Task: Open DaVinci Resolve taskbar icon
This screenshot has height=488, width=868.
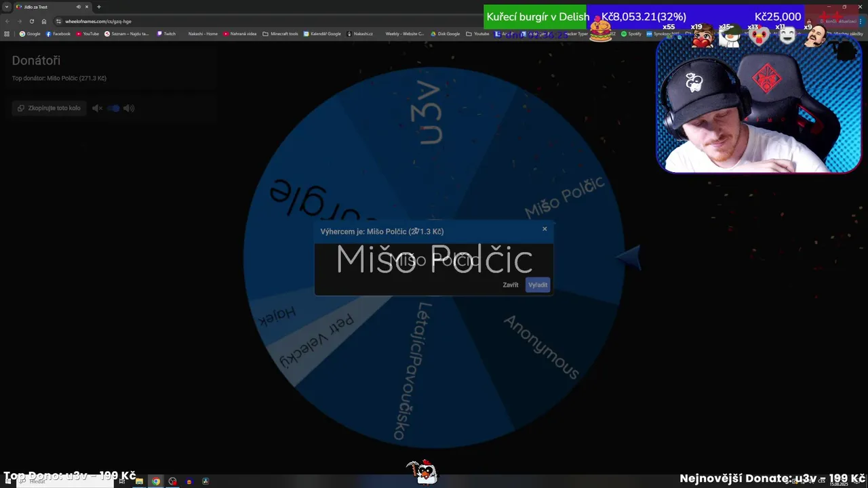Action: (x=205, y=481)
